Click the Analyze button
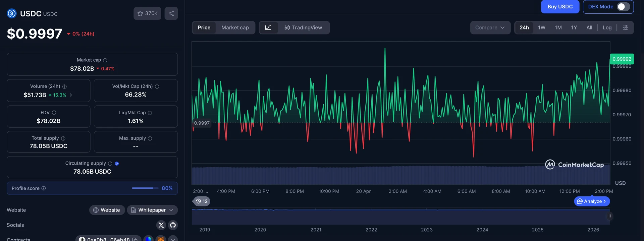This screenshot has width=644, height=241. [592, 201]
